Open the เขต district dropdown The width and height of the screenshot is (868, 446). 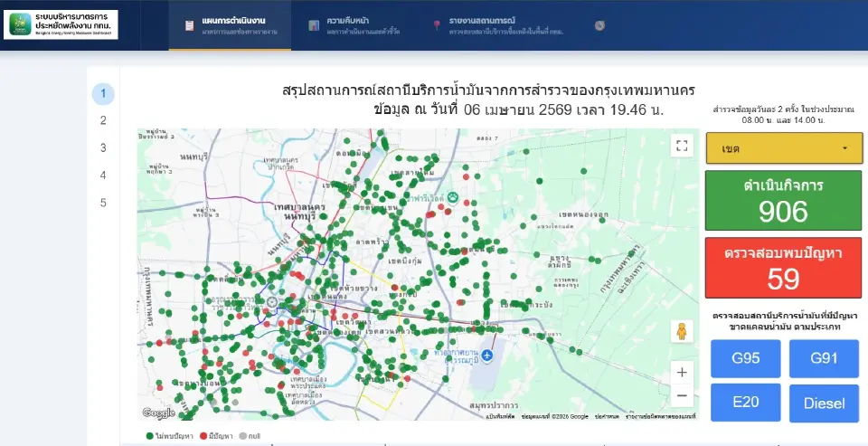pyautogui.click(x=784, y=148)
